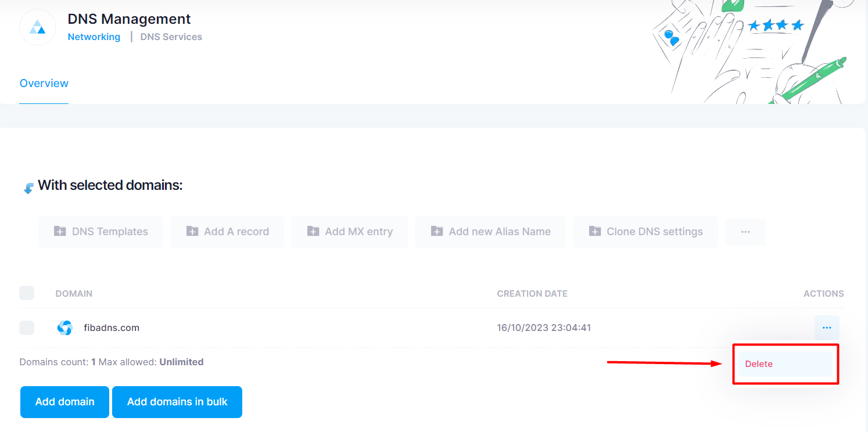The image size is (868, 432).
Task: Click the creation date 16/10/2023 23:04:41
Action: click(544, 328)
